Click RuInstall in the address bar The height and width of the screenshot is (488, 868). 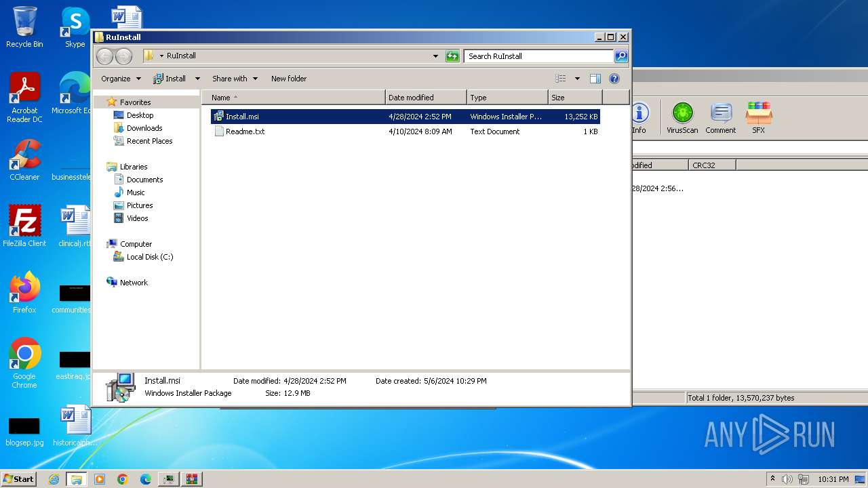[181, 56]
